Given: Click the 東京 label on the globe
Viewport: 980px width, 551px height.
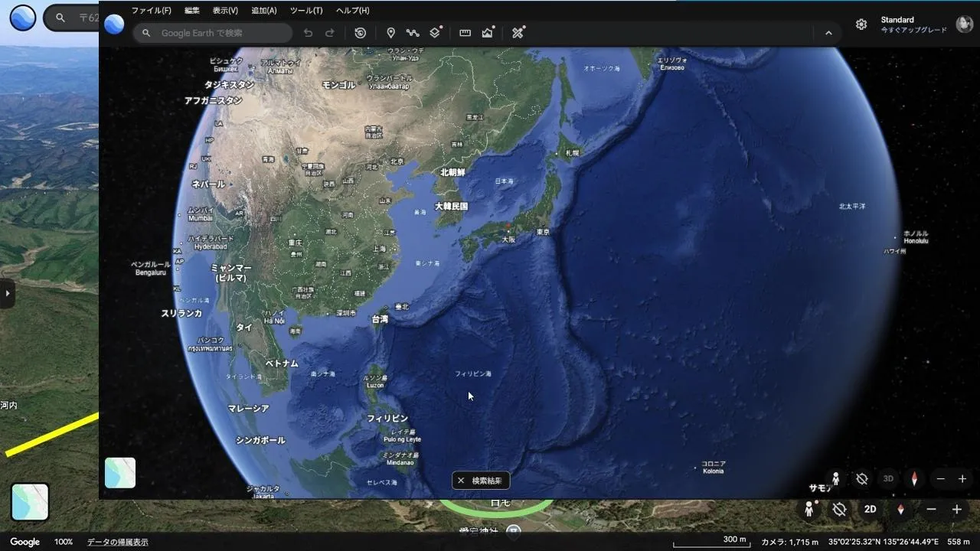Looking at the screenshot, I should coord(543,231).
